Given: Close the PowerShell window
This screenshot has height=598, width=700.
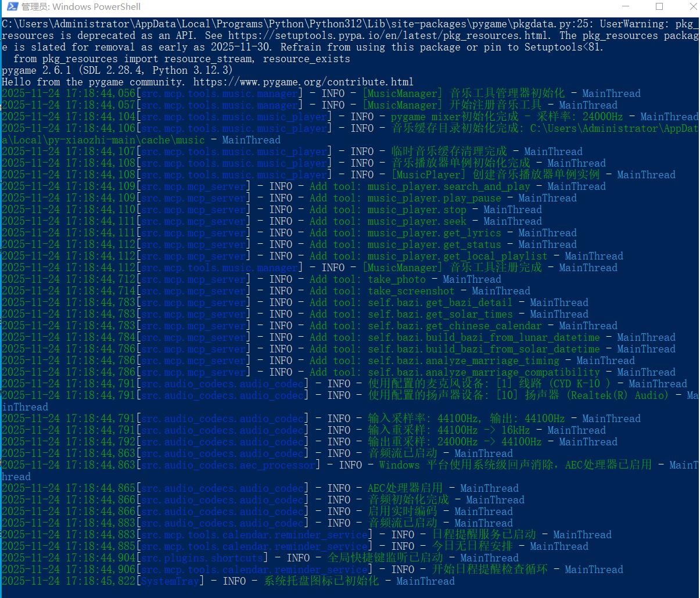Looking at the screenshot, I should click(693, 7).
